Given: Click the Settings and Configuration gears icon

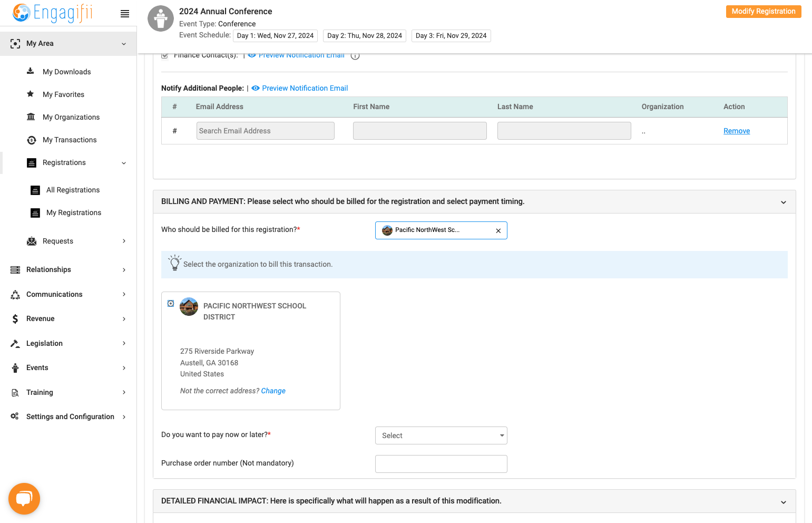Looking at the screenshot, I should click(x=15, y=417).
